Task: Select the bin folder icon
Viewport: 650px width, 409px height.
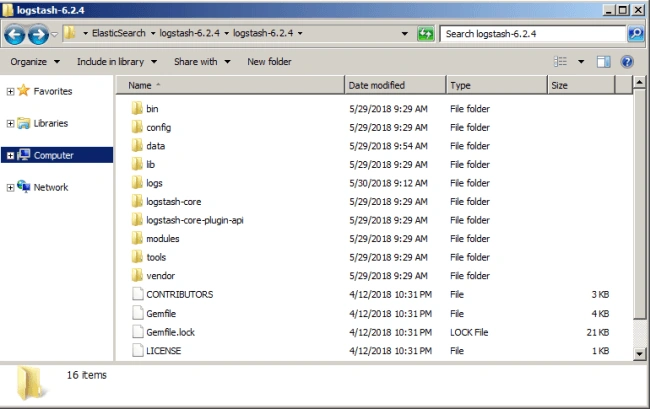Action: point(137,109)
